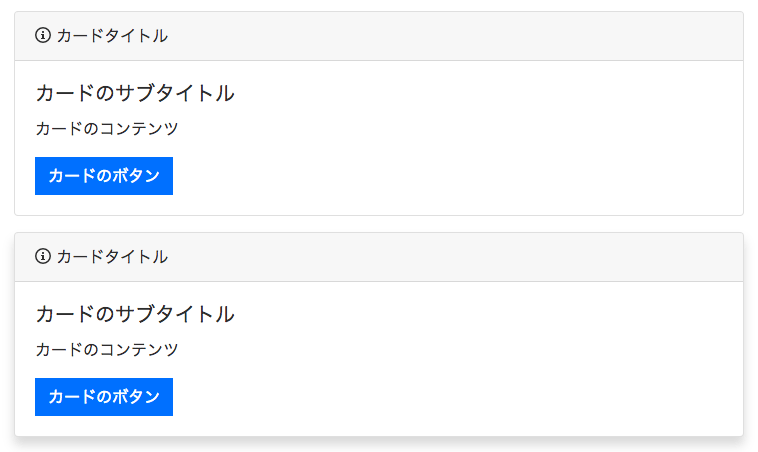Click the タイトル characters in the second card's header title
The height and width of the screenshot is (452, 758).
tap(136, 257)
